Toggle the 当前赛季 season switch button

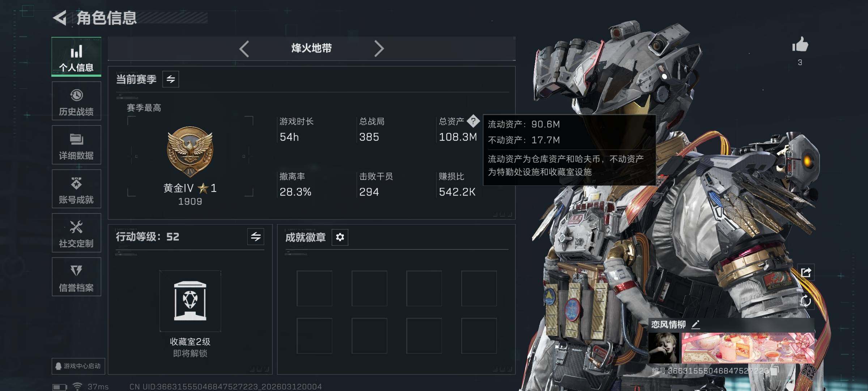pos(171,79)
